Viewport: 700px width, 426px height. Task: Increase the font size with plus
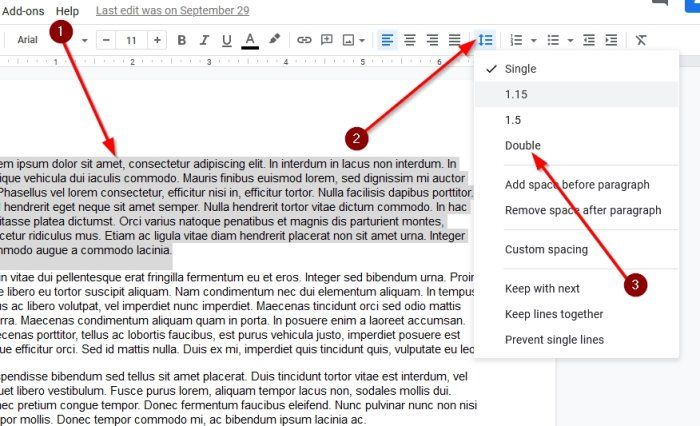click(156, 40)
